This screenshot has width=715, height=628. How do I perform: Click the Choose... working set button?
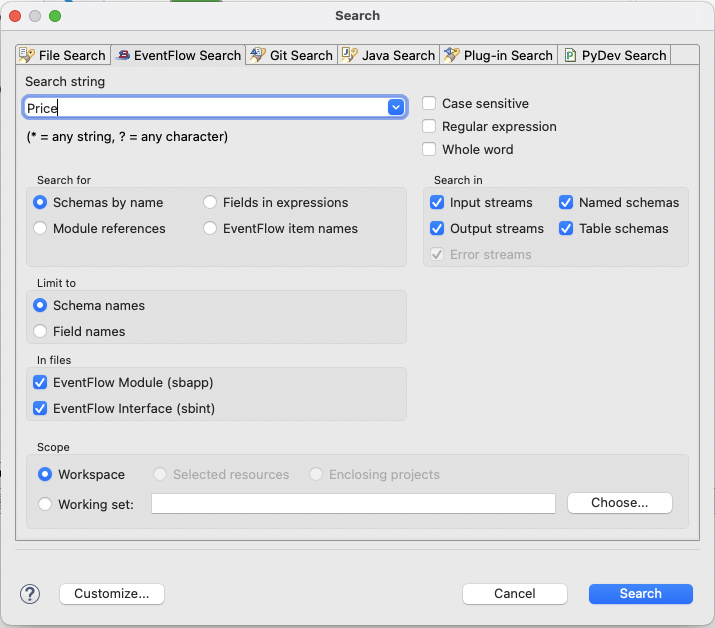[619, 503]
